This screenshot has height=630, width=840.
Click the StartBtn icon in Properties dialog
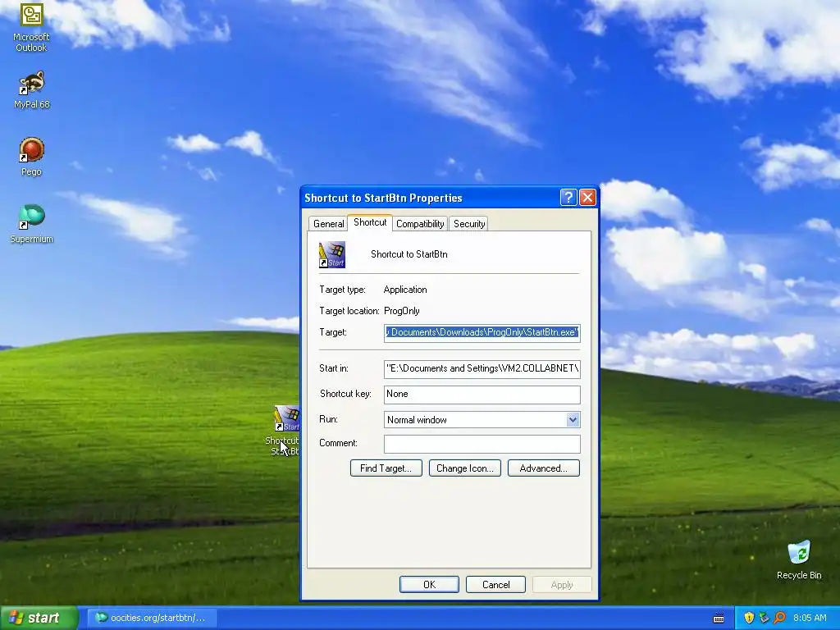(x=332, y=255)
